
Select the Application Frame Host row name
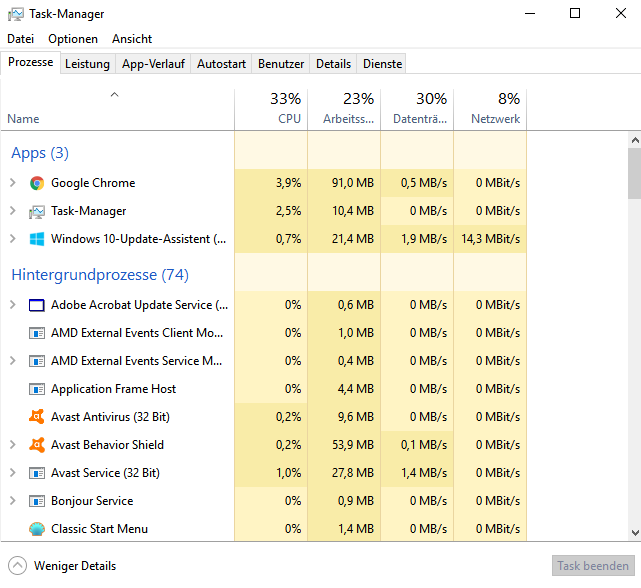click(113, 389)
